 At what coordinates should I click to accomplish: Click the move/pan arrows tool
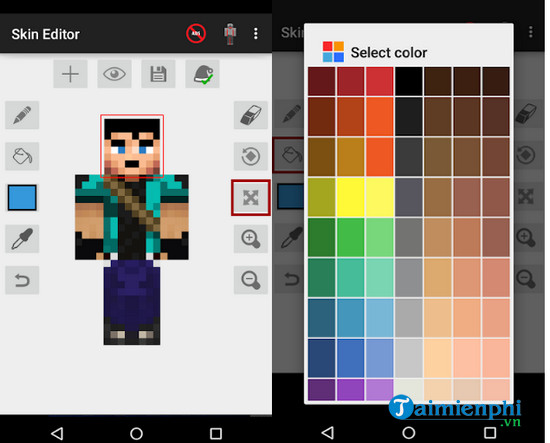click(250, 197)
